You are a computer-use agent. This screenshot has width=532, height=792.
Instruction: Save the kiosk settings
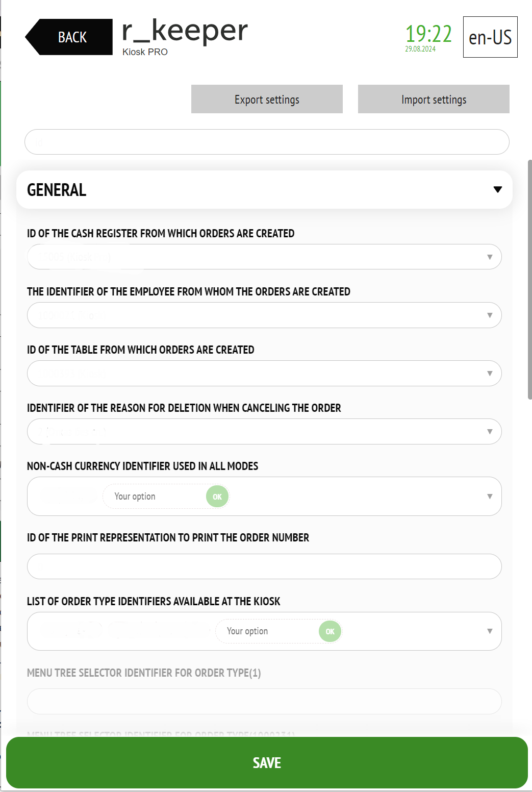(x=267, y=762)
